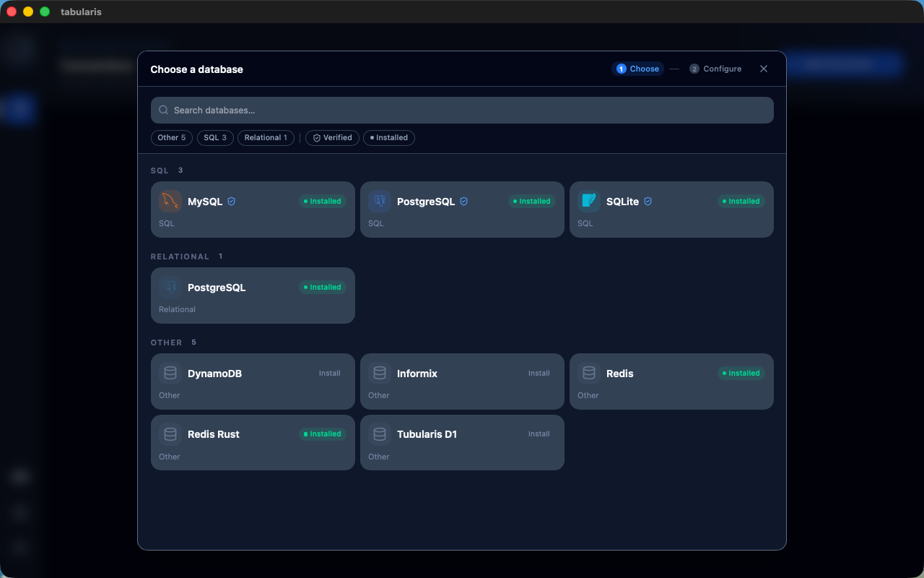Click the Redis database icon
924x578 pixels.
[589, 373]
